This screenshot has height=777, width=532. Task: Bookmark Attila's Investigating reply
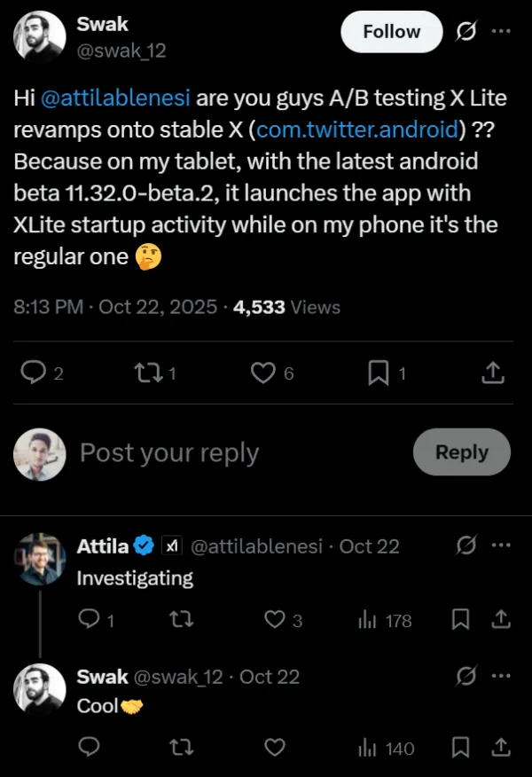(460, 620)
